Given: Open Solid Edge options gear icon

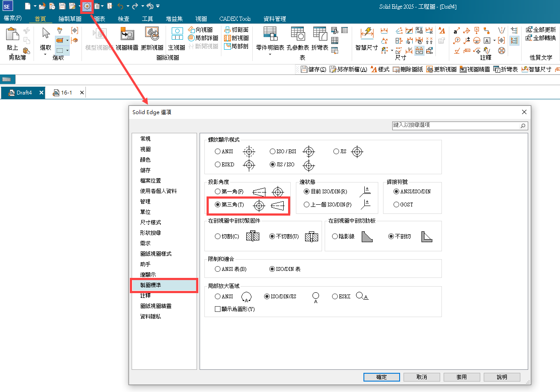Looking at the screenshot, I should tap(87, 6).
